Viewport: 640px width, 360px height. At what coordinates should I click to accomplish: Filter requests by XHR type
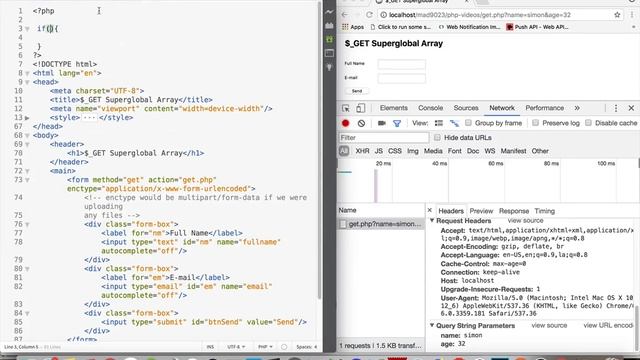[x=362, y=151]
